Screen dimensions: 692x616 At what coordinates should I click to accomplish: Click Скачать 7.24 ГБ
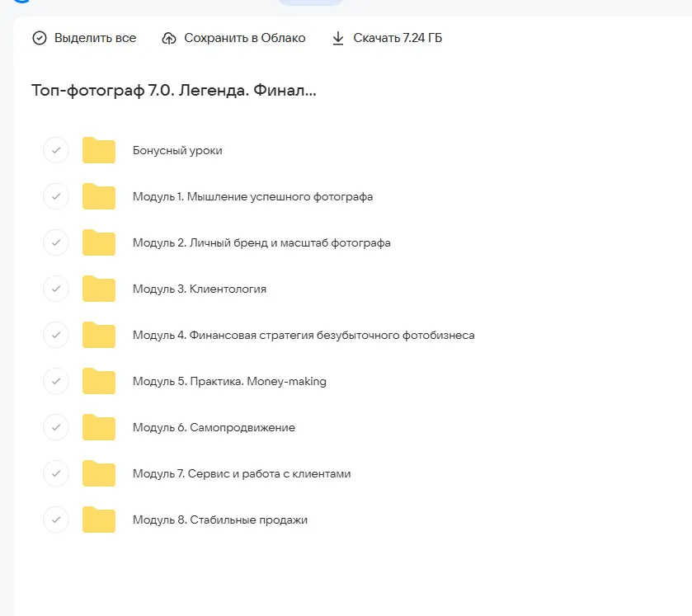[398, 39]
